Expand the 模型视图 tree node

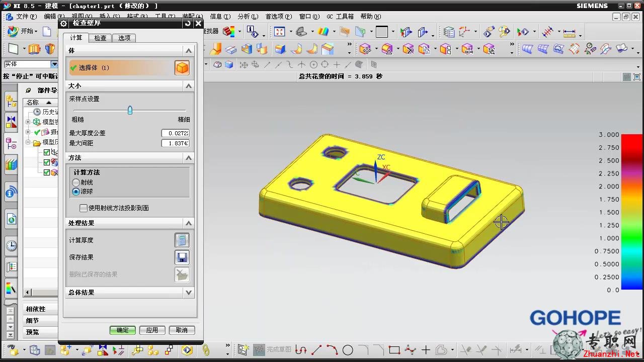pos(28,122)
